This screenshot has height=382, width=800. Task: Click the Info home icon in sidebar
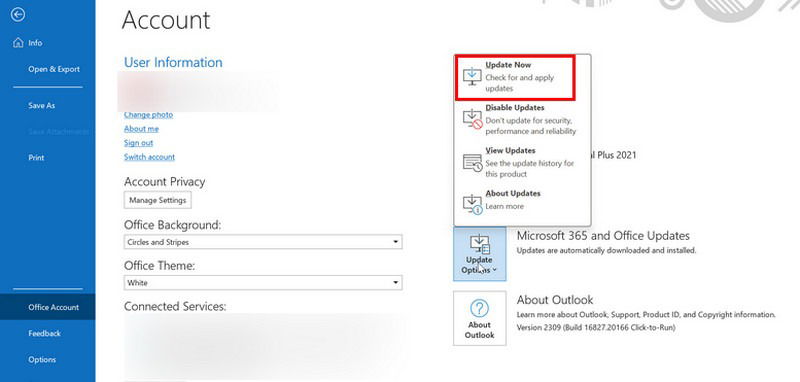click(x=18, y=42)
